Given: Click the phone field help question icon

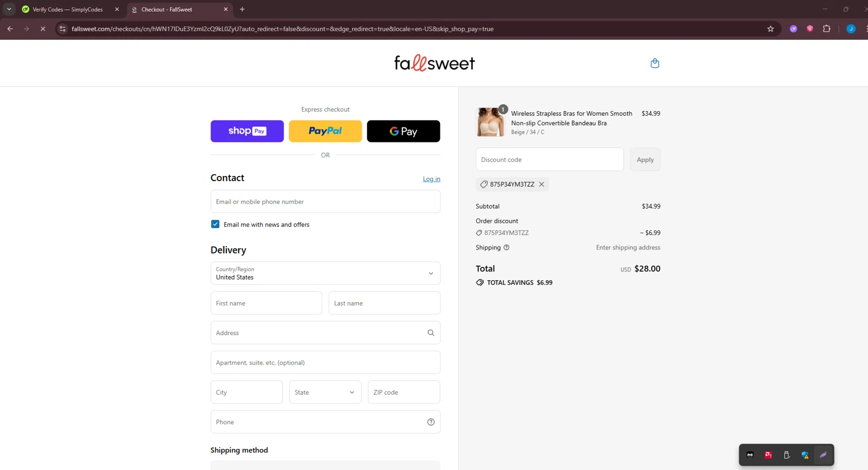Looking at the screenshot, I should click(x=431, y=422).
